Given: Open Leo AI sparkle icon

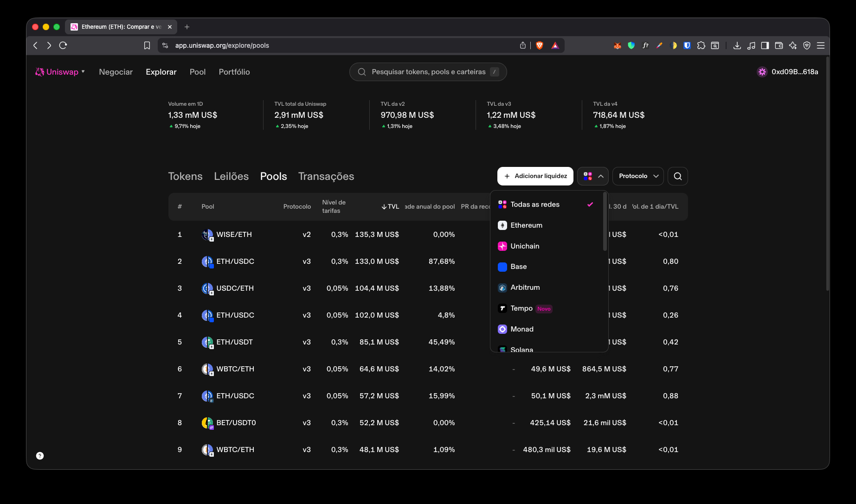Looking at the screenshot, I should coord(793,45).
